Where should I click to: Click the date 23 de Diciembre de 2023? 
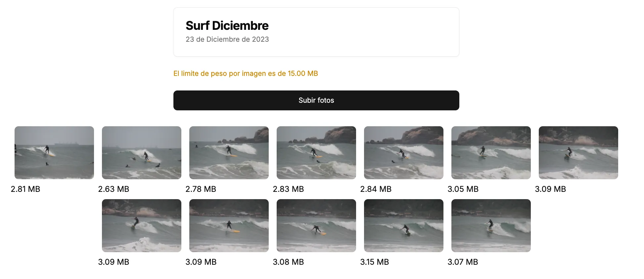(227, 39)
